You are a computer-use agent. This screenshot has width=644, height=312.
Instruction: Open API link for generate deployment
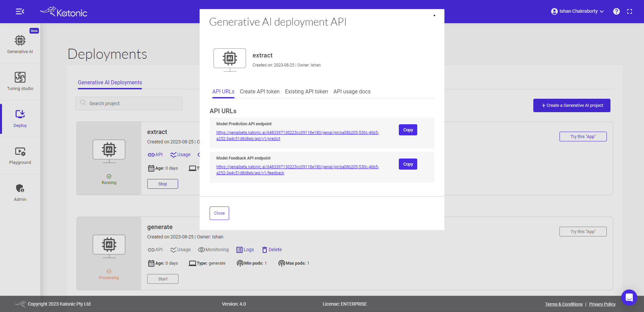(x=155, y=250)
